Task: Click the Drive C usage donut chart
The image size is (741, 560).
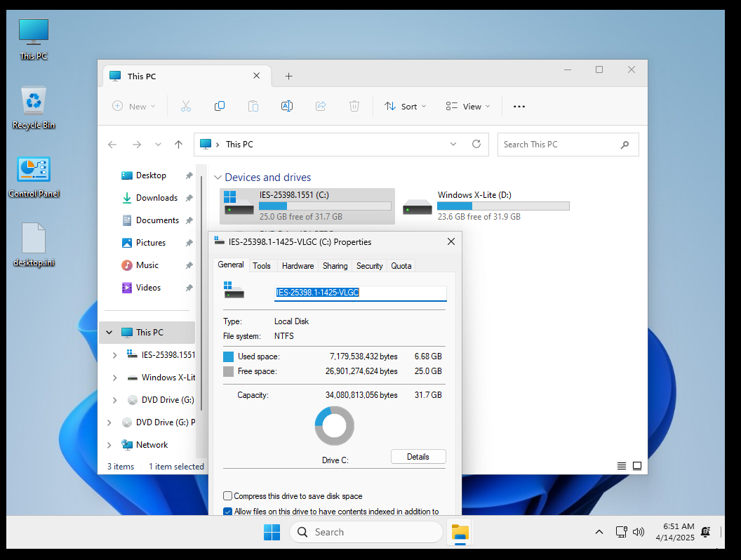Action: tap(335, 426)
